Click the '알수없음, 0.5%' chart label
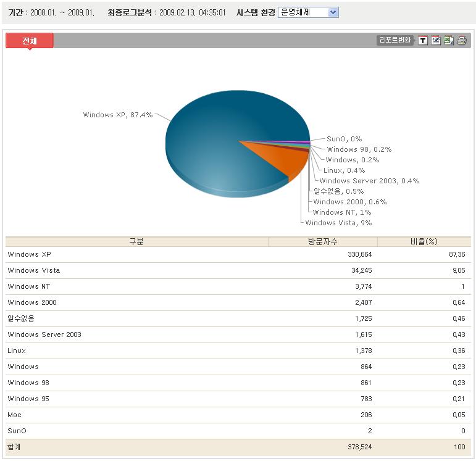Viewport: 476px width, 461px height. pyautogui.click(x=338, y=191)
